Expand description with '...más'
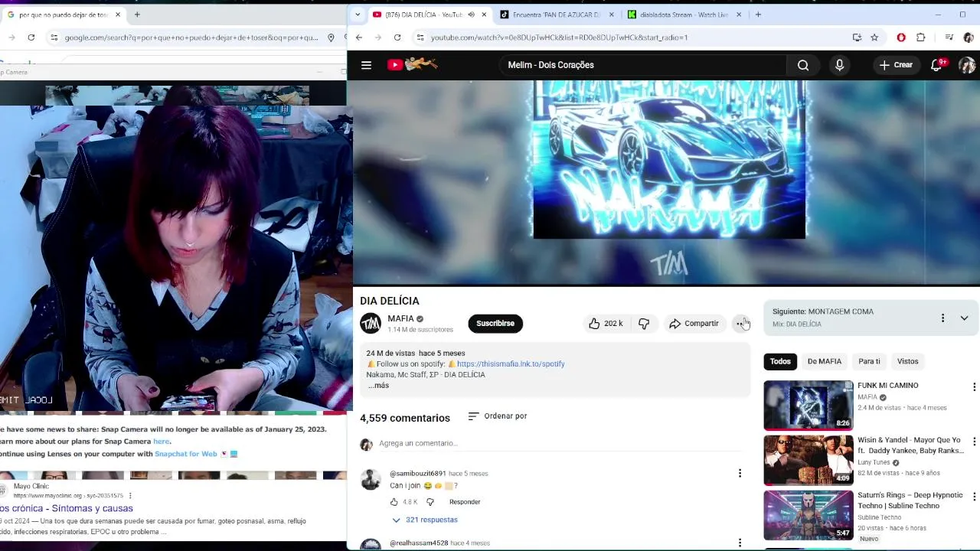The width and height of the screenshot is (980, 551). tap(378, 386)
